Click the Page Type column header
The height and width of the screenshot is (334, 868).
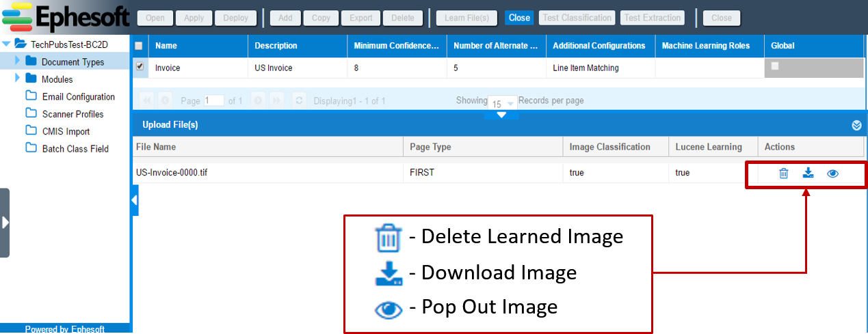coord(484,147)
